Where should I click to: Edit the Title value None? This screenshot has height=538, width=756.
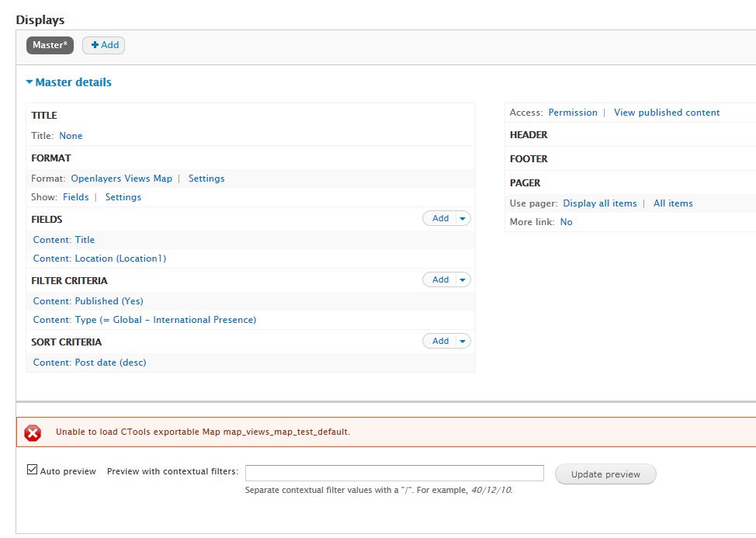(71, 136)
